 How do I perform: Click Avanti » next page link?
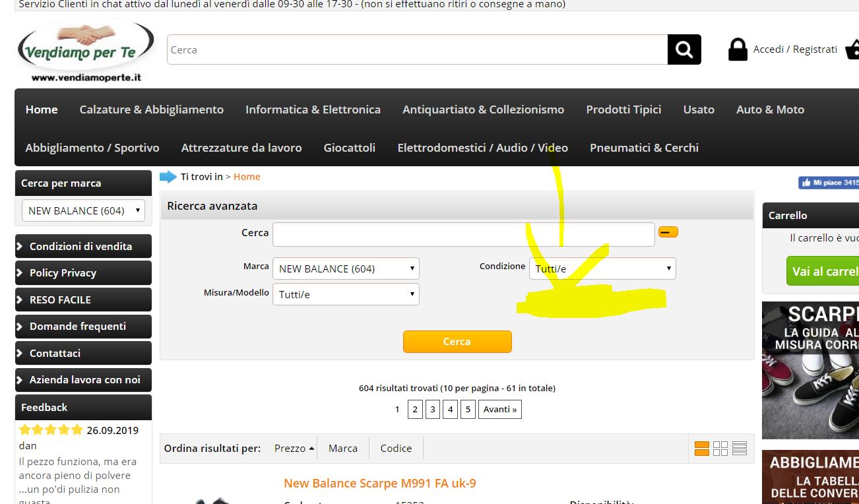[500, 410]
